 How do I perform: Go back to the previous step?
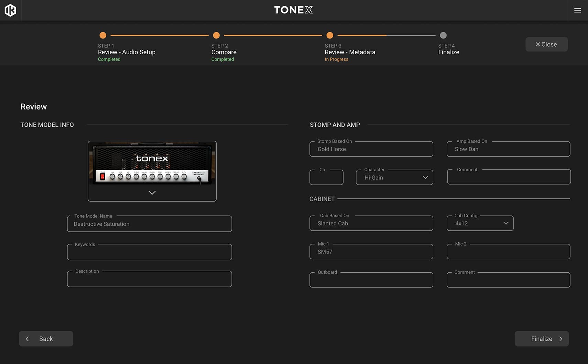click(46, 339)
